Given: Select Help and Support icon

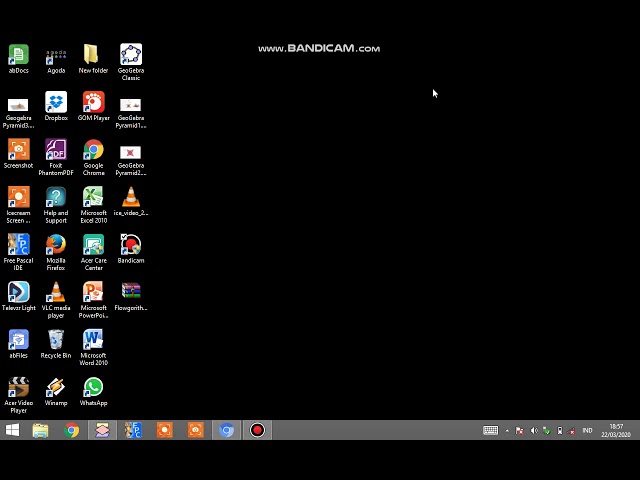Looking at the screenshot, I should coord(56,205).
